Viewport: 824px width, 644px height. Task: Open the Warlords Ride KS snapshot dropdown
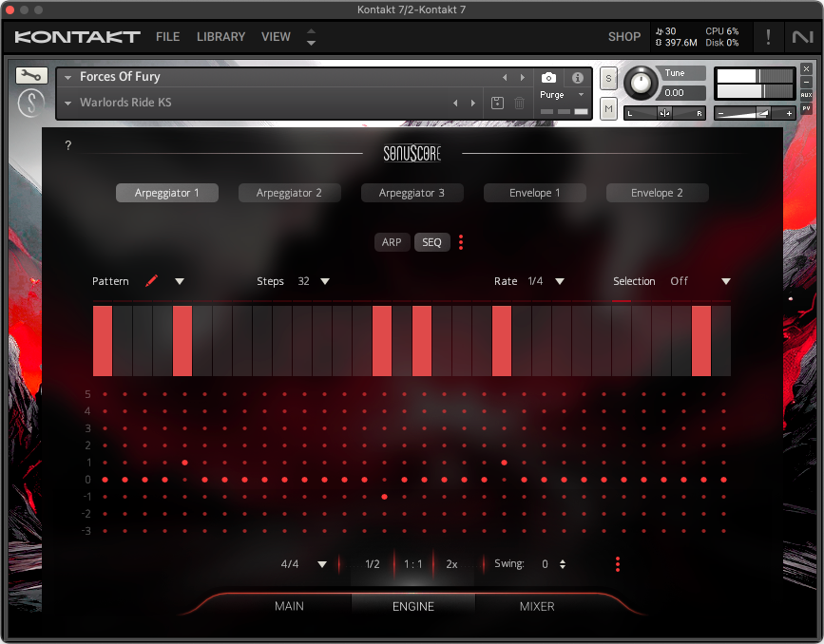(67, 103)
